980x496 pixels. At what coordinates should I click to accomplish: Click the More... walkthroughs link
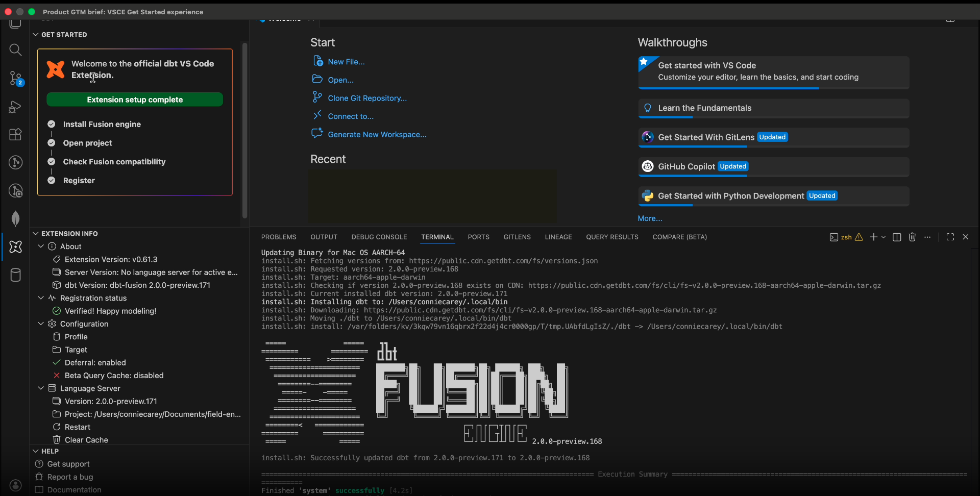pyautogui.click(x=650, y=218)
